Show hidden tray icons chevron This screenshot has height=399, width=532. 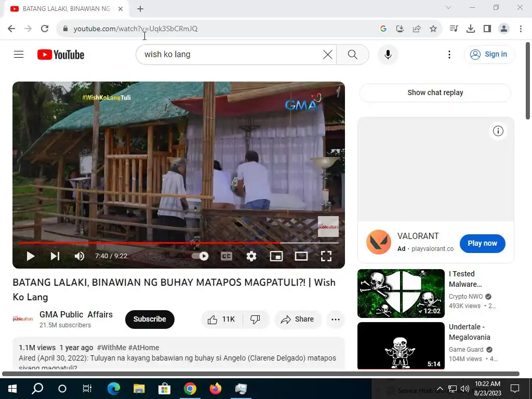click(440, 389)
